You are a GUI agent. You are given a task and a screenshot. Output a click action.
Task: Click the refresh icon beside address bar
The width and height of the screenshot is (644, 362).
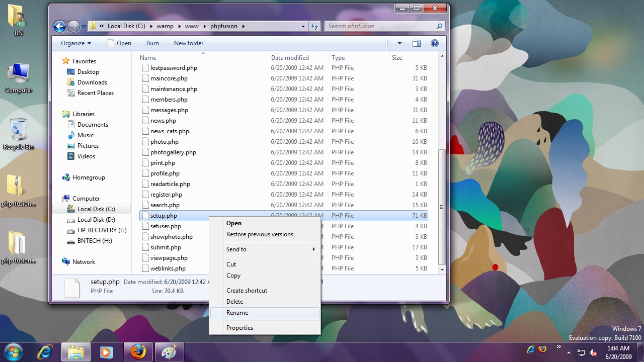pos(315,26)
